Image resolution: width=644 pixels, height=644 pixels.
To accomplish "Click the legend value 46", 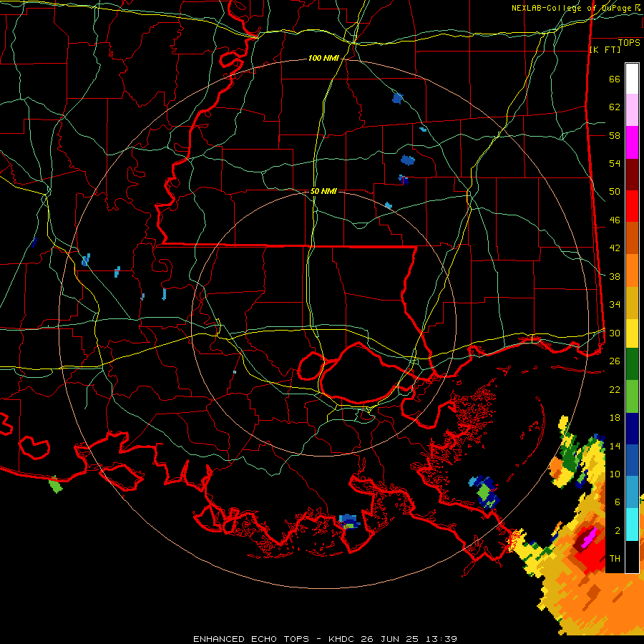I will [x=615, y=220].
